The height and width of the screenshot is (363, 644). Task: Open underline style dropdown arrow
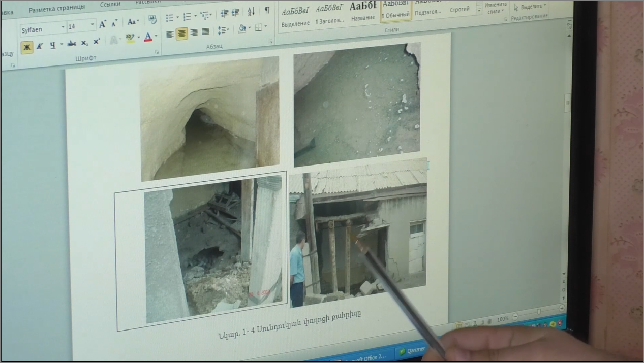click(x=62, y=45)
